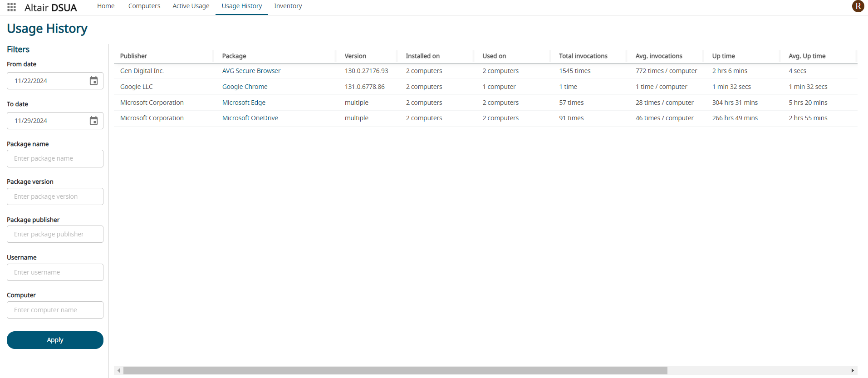This screenshot has width=868, height=378.
Task: Switch to the Computers tab
Action: coord(144,6)
